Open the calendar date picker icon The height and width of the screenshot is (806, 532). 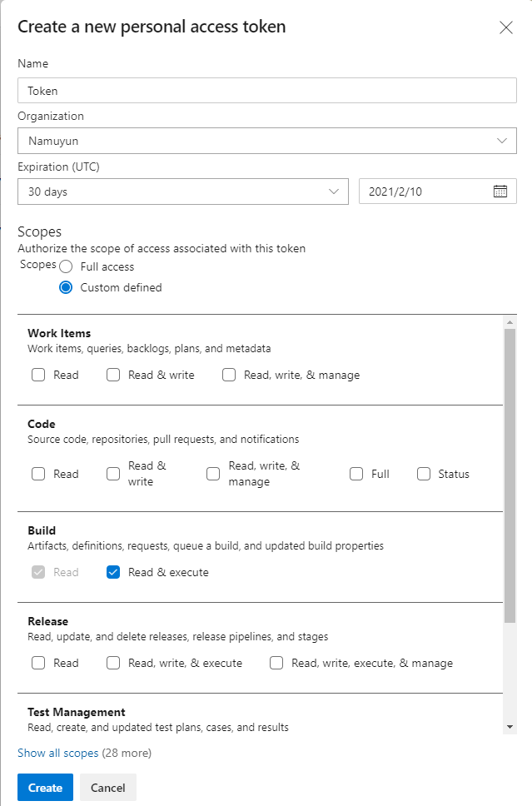500,191
